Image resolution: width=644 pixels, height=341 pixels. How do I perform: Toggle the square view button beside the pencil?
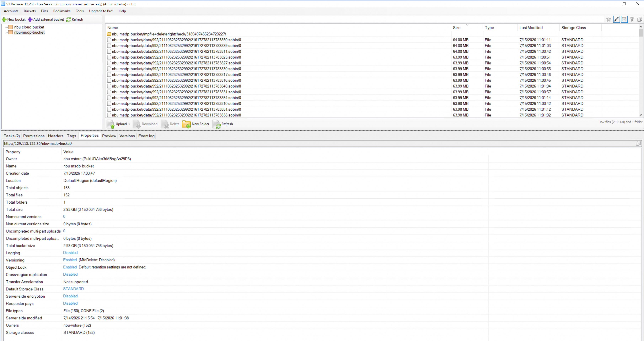point(624,19)
